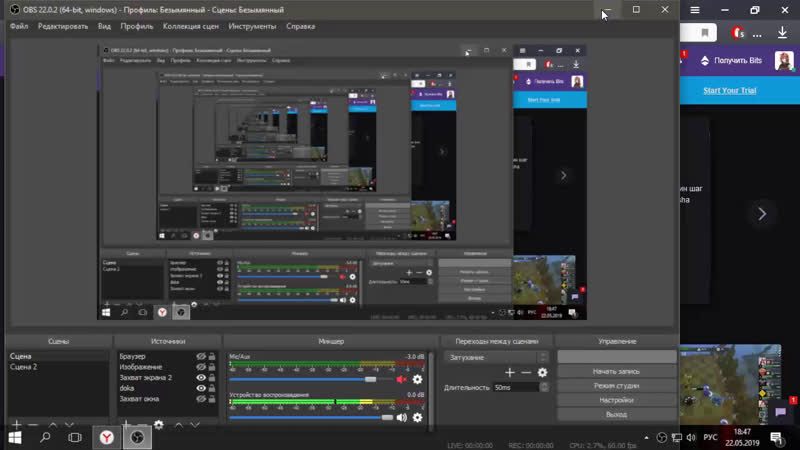The width and height of the screenshot is (800, 450).
Task: Show the Изображение source via eye icon
Action: pos(201,367)
